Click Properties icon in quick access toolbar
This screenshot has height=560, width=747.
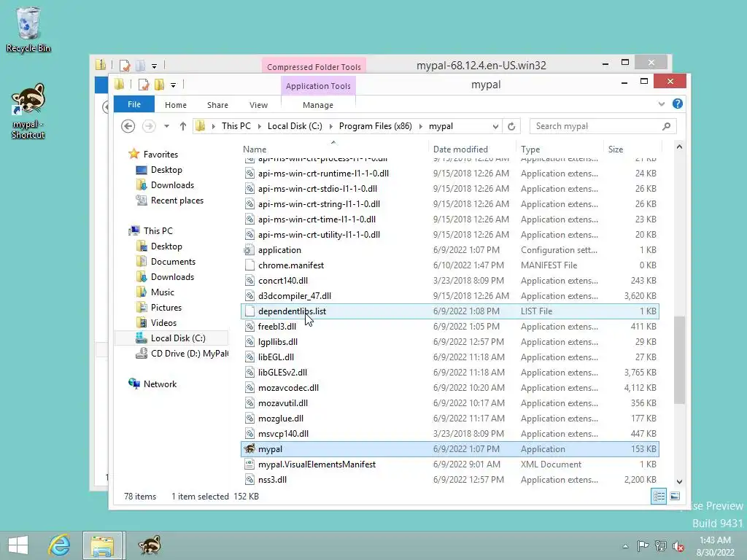tap(143, 85)
